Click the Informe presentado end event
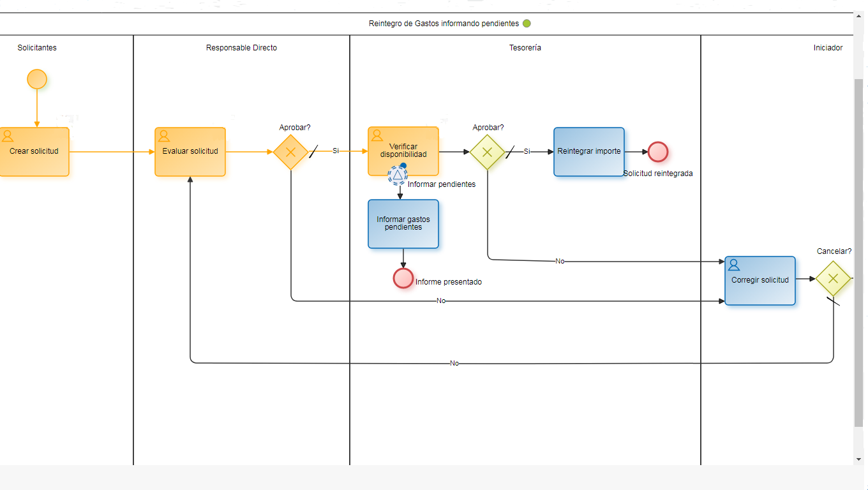This screenshot has height=490, width=868. [x=403, y=278]
